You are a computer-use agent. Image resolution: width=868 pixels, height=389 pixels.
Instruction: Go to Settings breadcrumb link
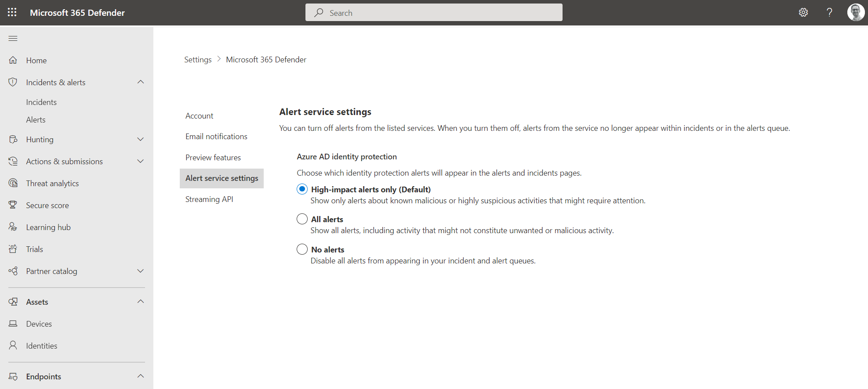pos(198,60)
